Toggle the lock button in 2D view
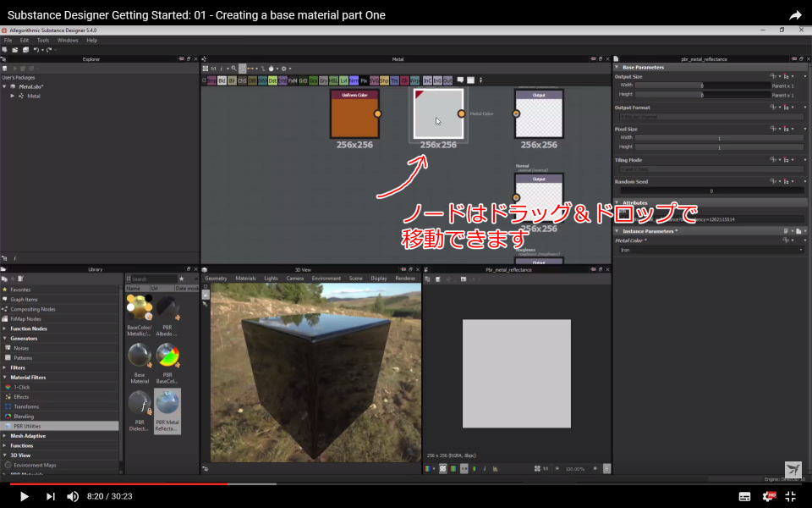 [606, 468]
